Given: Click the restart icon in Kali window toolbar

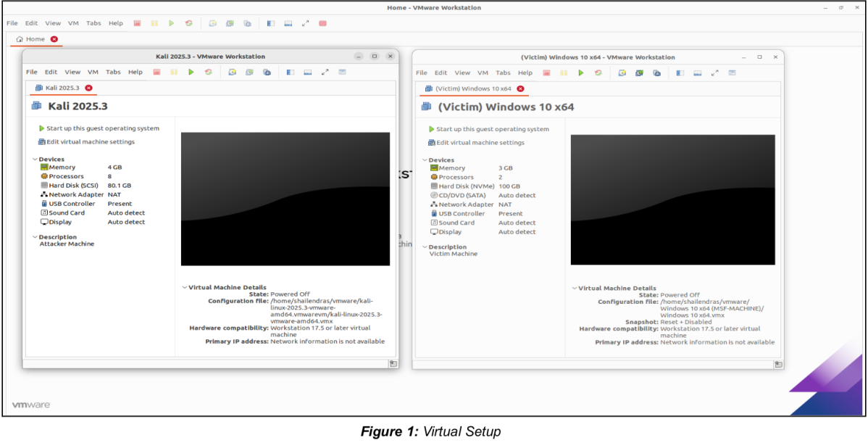Looking at the screenshot, I should (x=208, y=72).
